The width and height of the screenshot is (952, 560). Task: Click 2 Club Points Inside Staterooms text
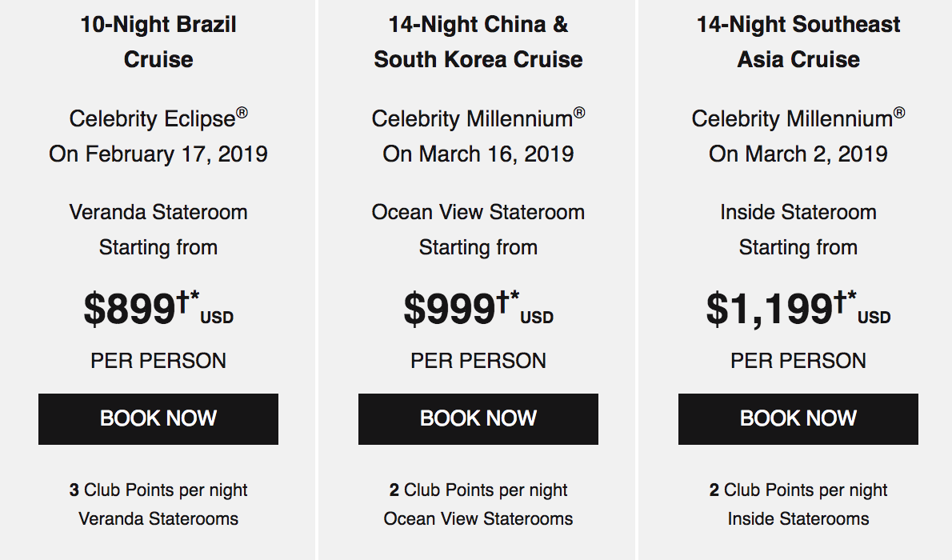click(798, 504)
